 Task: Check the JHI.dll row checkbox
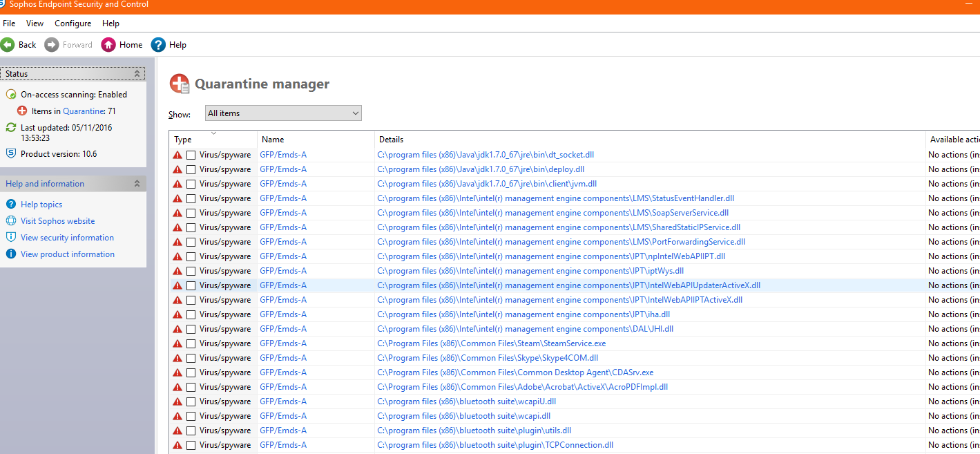pyautogui.click(x=191, y=329)
